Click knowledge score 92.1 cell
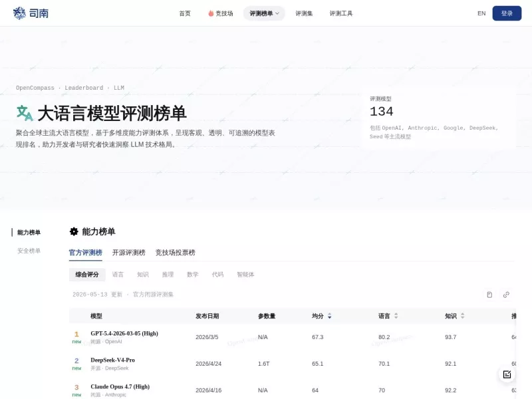The height and width of the screenshot is (399, 532). point(451,364)
